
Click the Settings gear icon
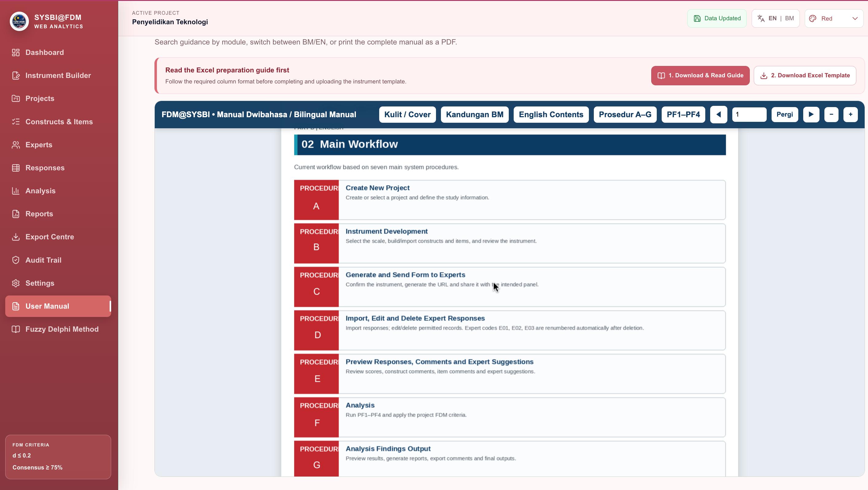point(16,283)
